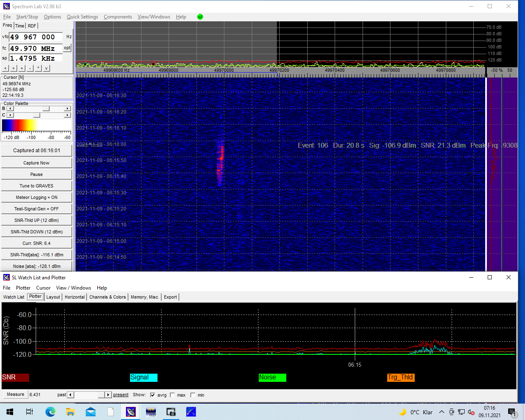Open the Layout tab in plotter window
The width and height of the screenshot is (525, 420).
pos(53,297)
